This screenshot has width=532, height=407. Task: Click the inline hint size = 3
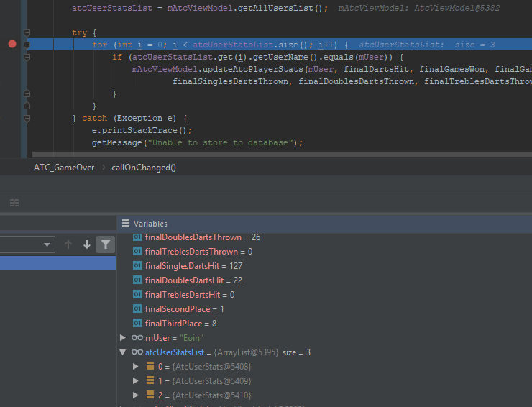tap(474, 45)
